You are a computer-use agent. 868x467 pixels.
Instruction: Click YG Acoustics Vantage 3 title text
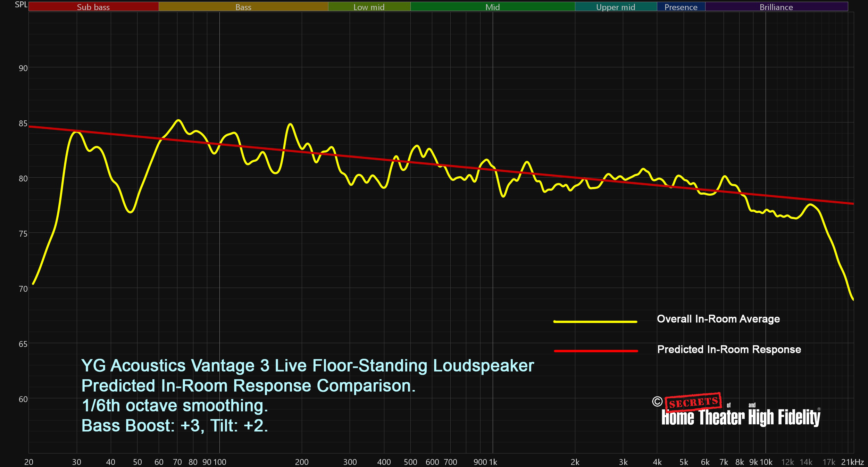click(307, 366)
